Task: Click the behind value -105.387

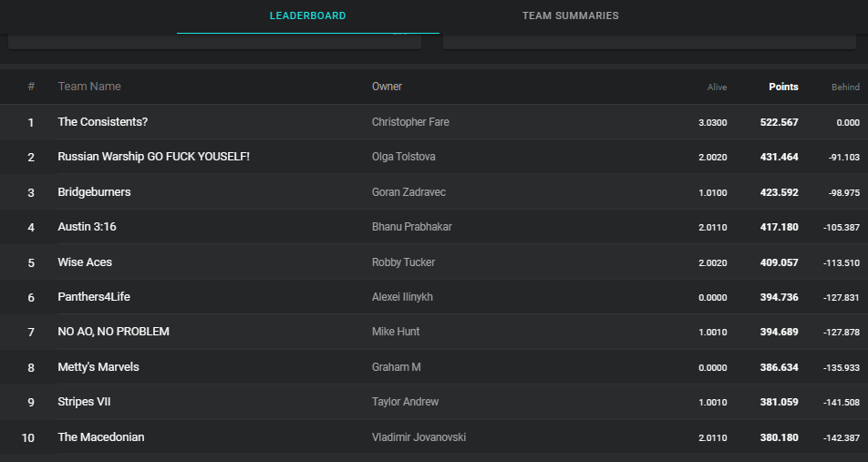Action: (x=842, y=228)
